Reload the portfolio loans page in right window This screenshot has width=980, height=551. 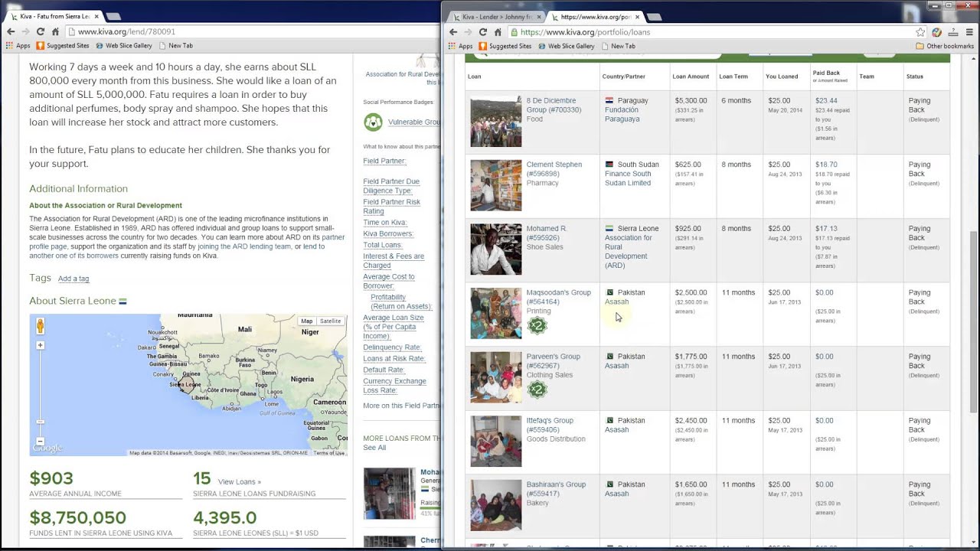click(x=482, y=32)
